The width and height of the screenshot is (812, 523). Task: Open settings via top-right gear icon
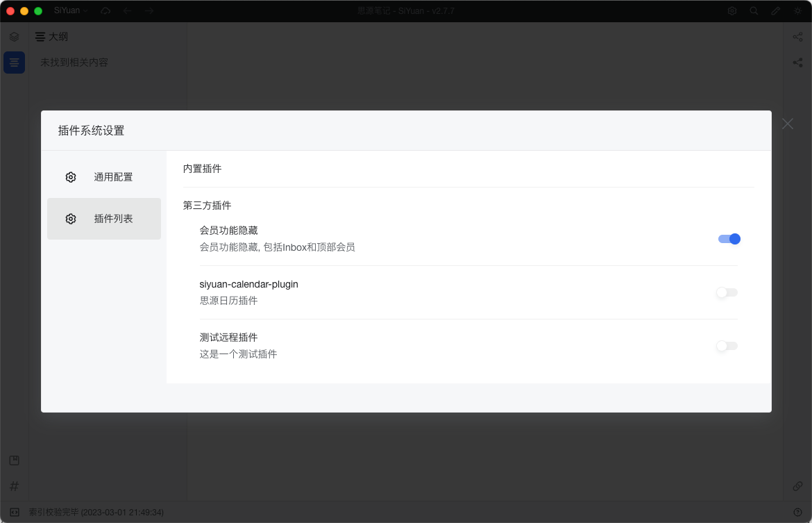pos(732,11)
